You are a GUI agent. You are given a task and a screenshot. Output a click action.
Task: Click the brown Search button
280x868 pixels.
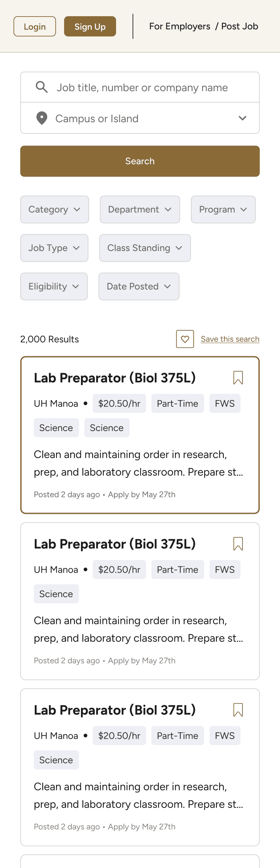click(140, 161)
